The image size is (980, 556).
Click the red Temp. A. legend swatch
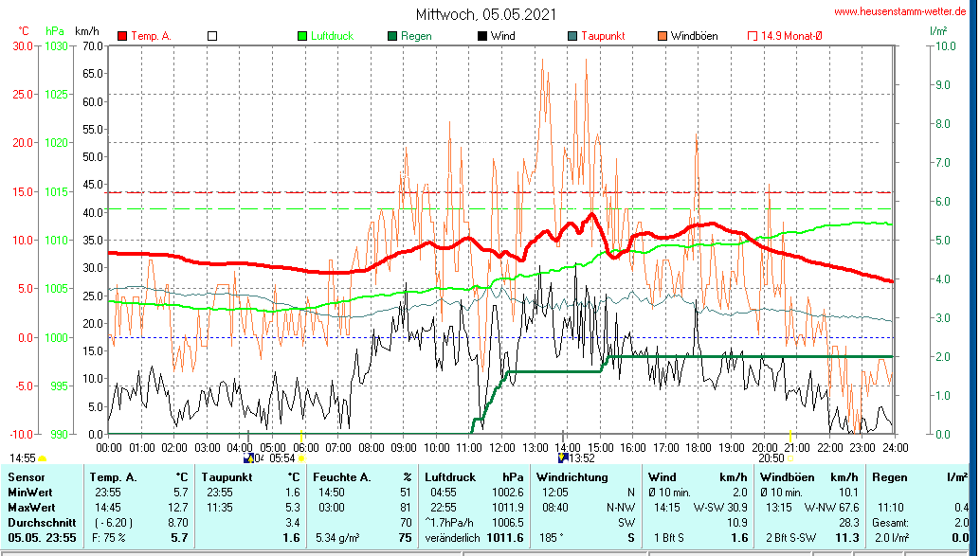122,36
